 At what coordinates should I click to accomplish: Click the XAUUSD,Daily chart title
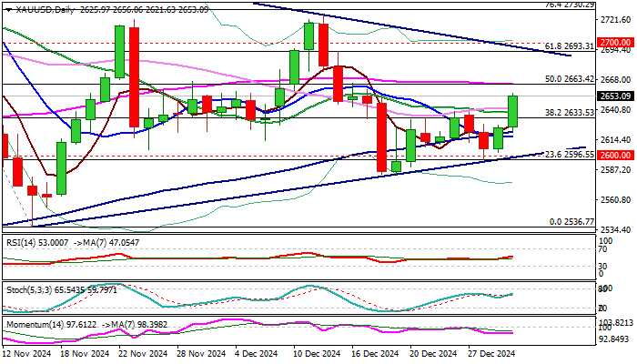pos(38,8)
